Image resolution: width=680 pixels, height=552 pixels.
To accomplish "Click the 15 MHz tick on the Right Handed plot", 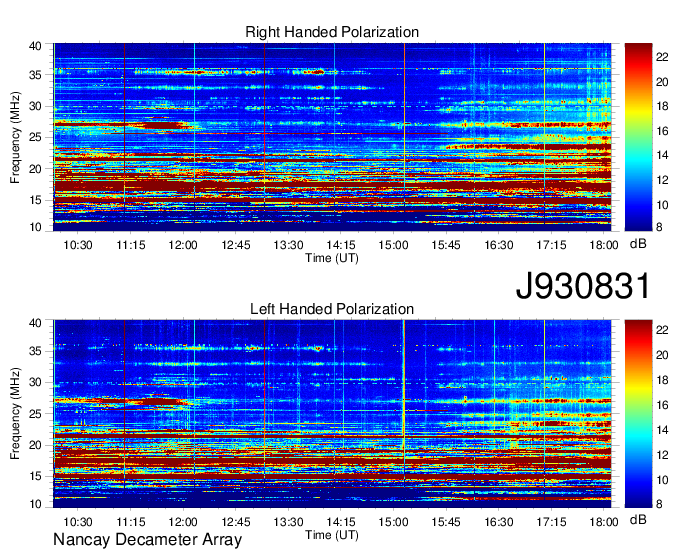I will point(35,200).
